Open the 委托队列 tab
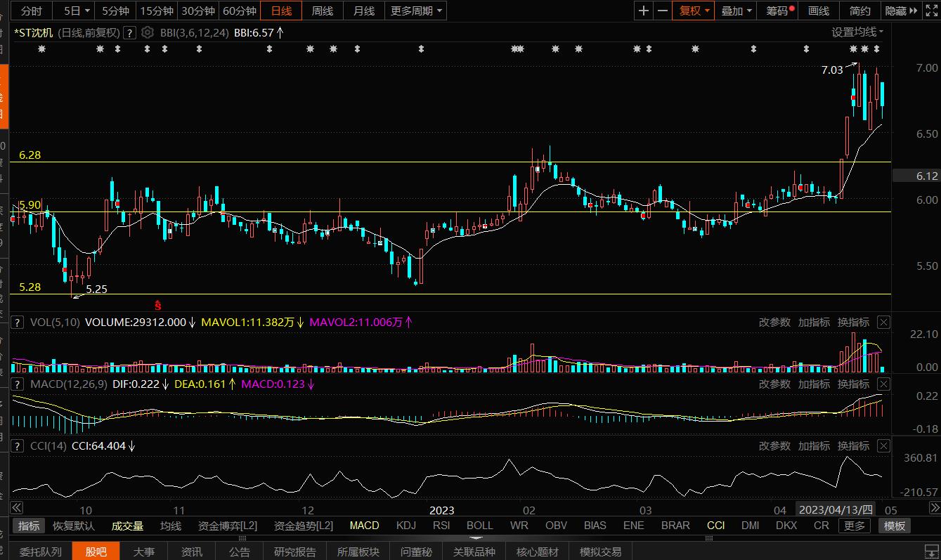 click(x=40, y=552)
